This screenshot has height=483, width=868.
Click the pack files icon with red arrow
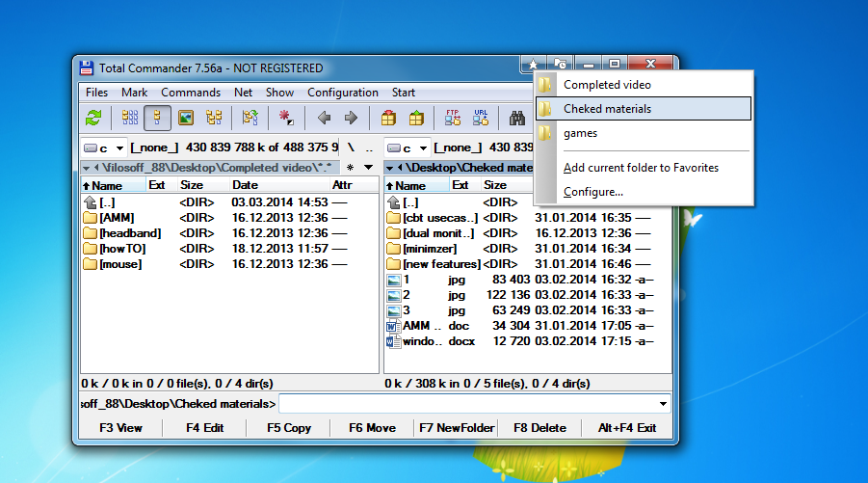coord(388,118)
